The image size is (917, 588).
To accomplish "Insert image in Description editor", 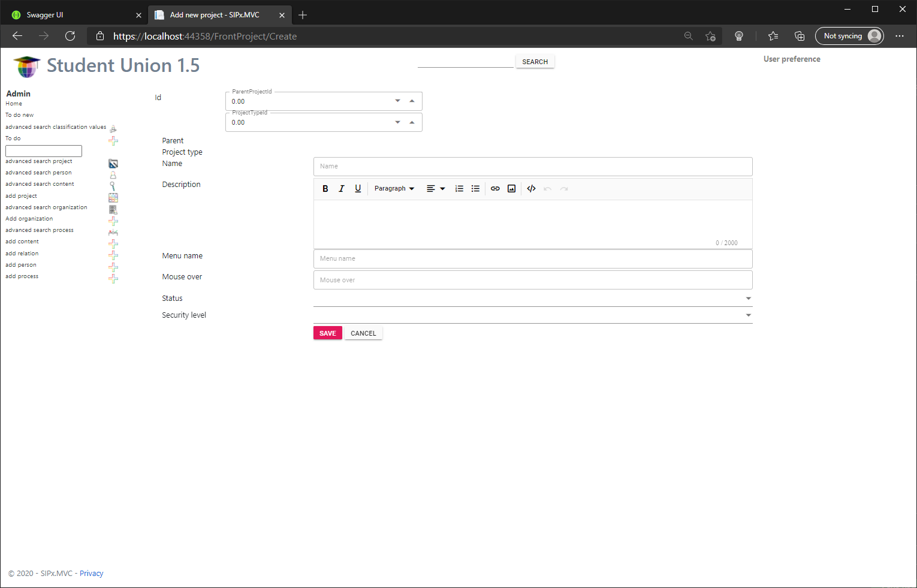I will [511, 188].
